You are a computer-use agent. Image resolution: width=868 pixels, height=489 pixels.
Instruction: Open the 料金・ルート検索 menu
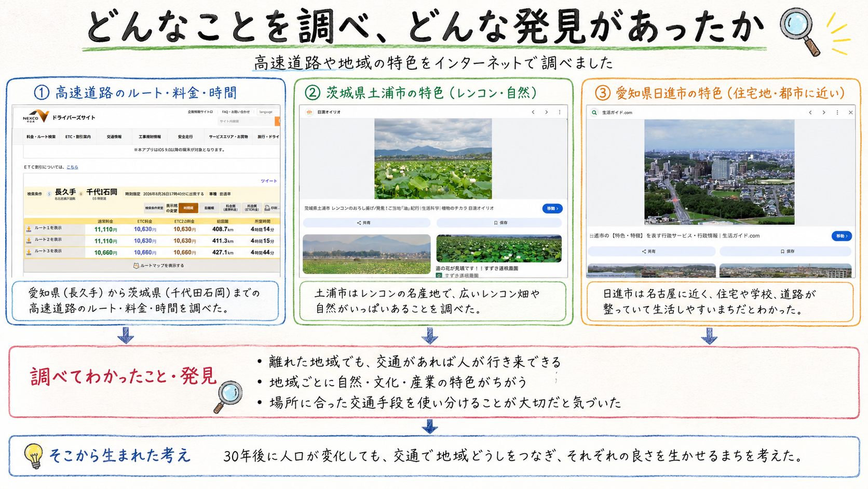(x=41, y=137)
